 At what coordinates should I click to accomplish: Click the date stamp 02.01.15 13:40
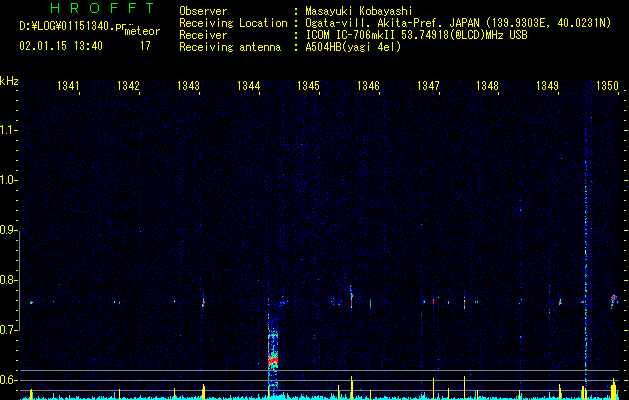[61, 46]
